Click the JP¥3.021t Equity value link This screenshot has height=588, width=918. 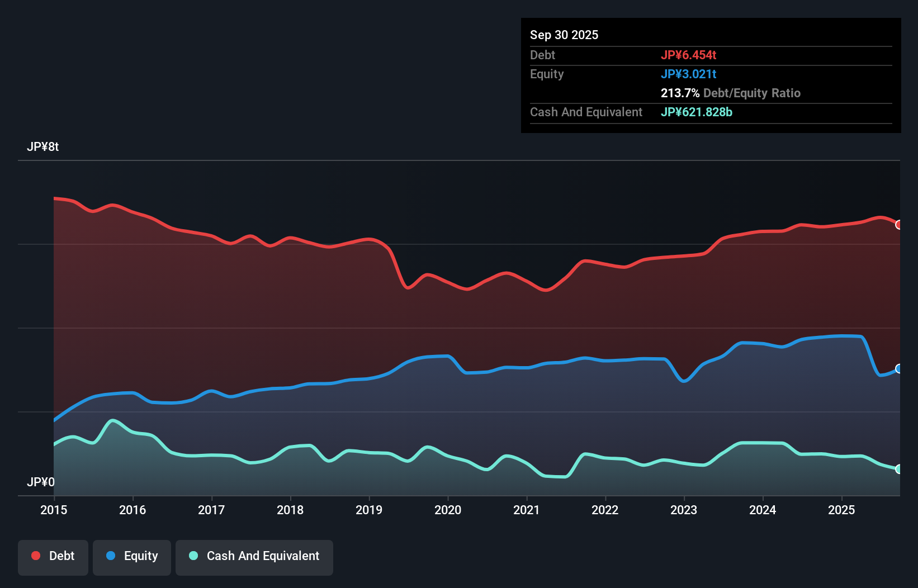coord(690,74)
